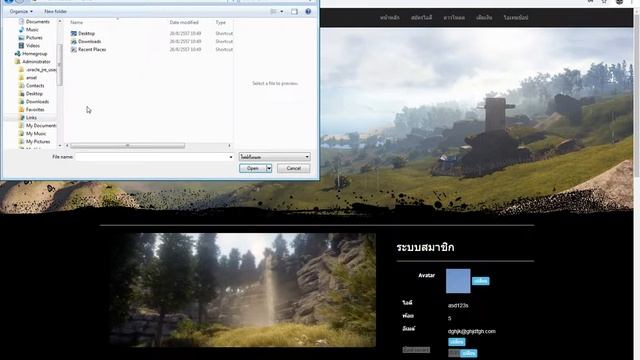Click the ระบบสมาชิก heading
640x360 pixels.
click(425, 247)
